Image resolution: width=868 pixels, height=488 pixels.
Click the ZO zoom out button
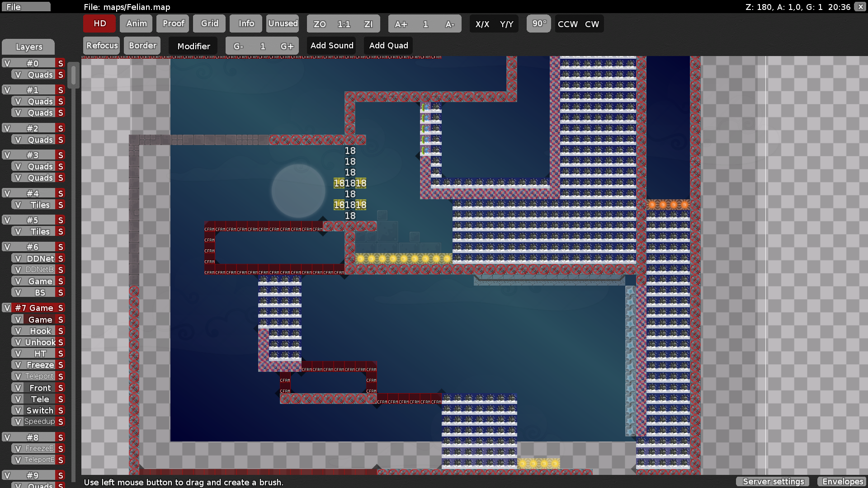320,24
